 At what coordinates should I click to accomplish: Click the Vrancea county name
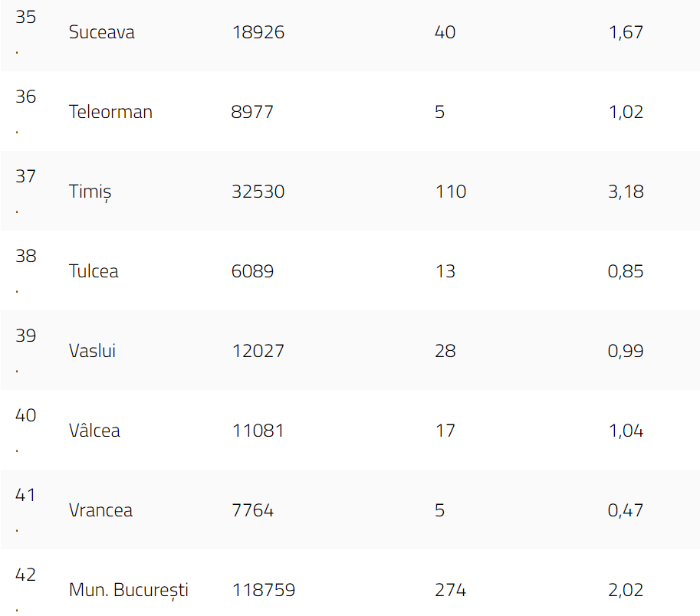[100, 511]
